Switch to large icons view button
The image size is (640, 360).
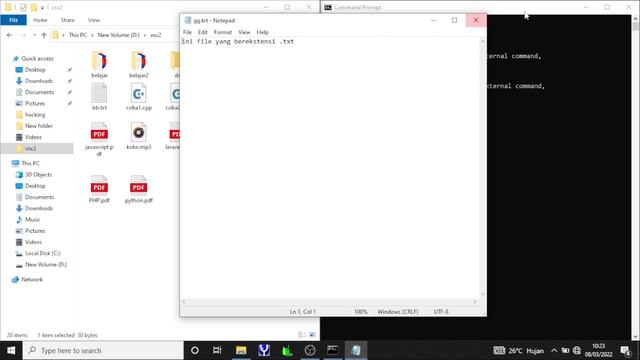point(313,335)
